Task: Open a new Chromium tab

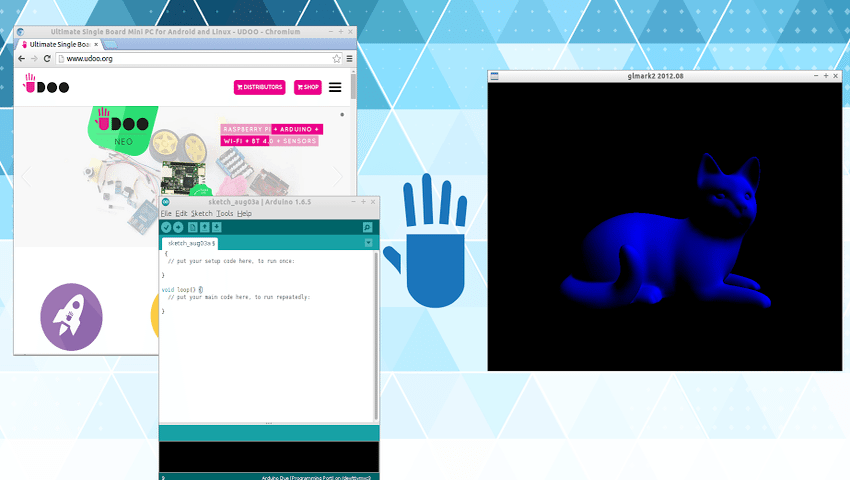Action: pyautogui.click(x=110, y=45)
